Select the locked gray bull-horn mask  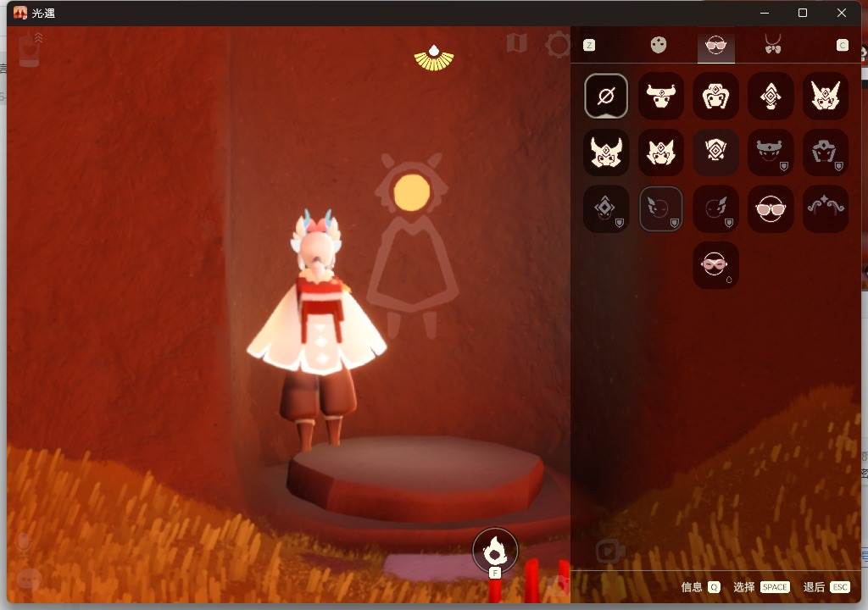click(x=771, y=152)
